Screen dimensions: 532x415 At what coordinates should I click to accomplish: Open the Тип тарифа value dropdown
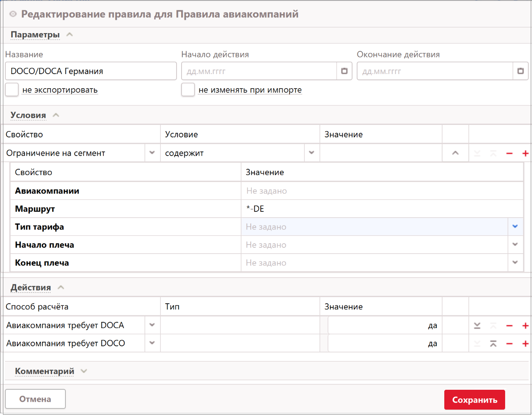515,227
